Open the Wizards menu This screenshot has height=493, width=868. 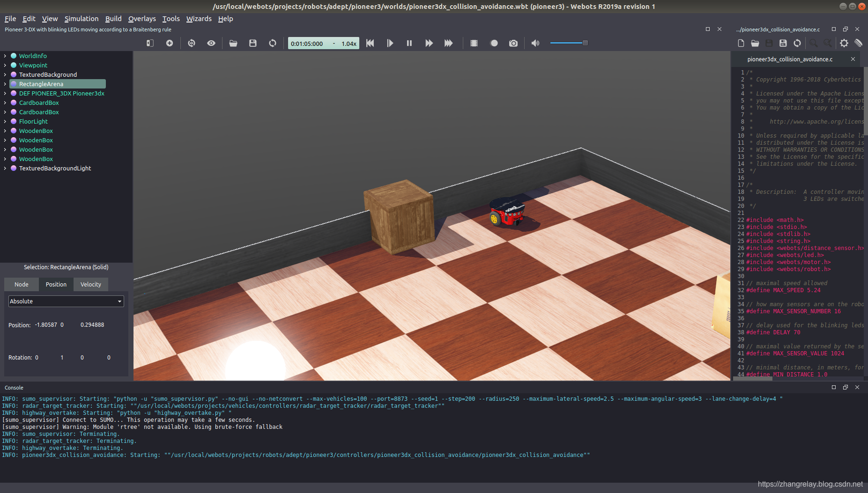point(199,19)
